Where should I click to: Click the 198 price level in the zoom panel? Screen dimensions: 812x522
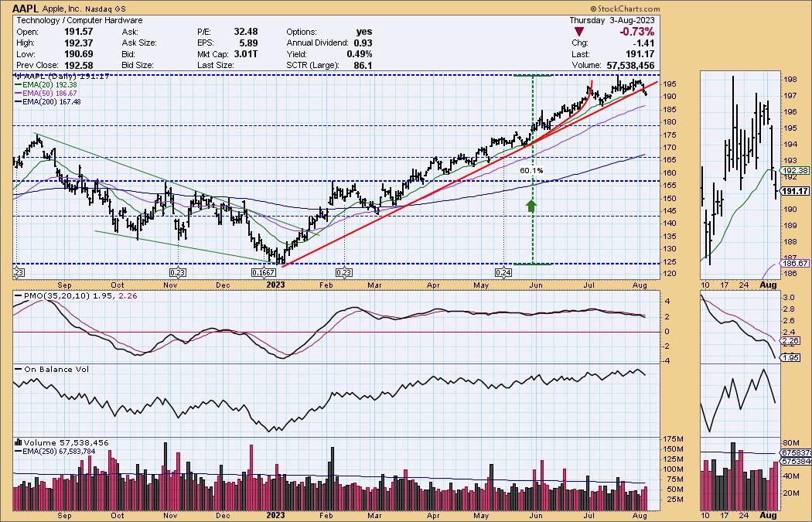(790, 80)
